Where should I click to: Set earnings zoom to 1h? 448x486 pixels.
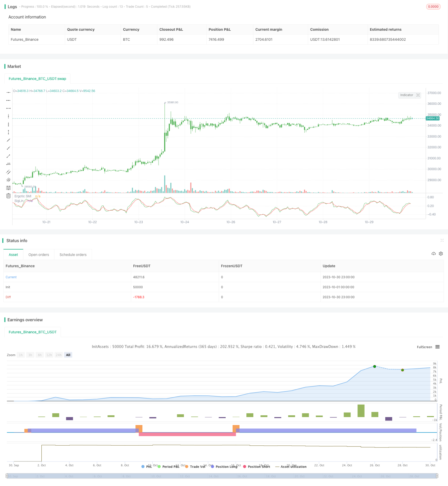point(21,355)
